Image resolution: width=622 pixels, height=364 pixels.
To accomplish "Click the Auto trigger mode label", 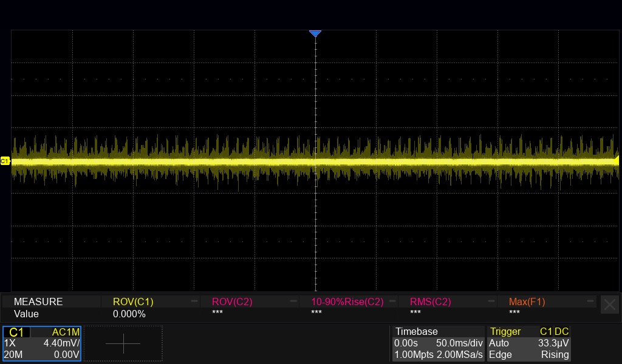I will [499, 343].
